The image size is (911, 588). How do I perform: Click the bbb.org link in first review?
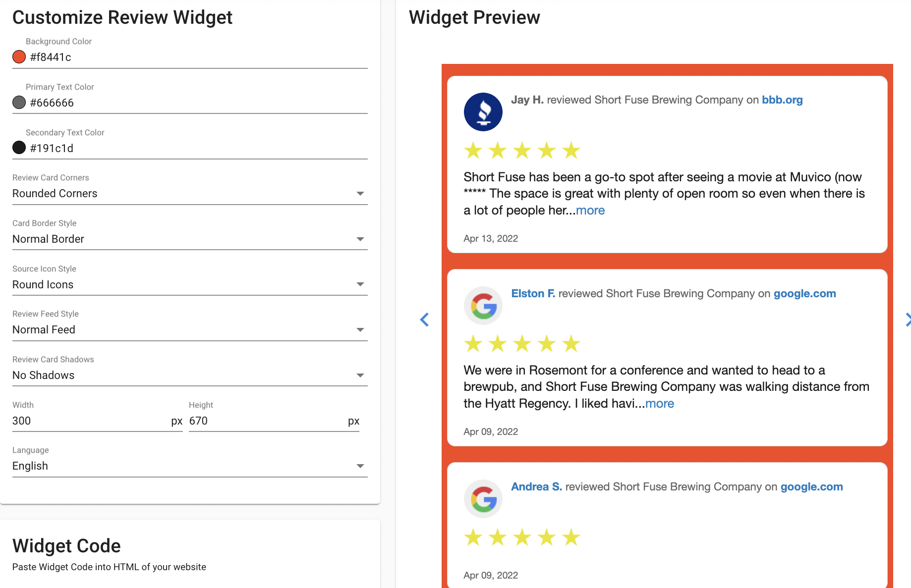coord(782,100)
